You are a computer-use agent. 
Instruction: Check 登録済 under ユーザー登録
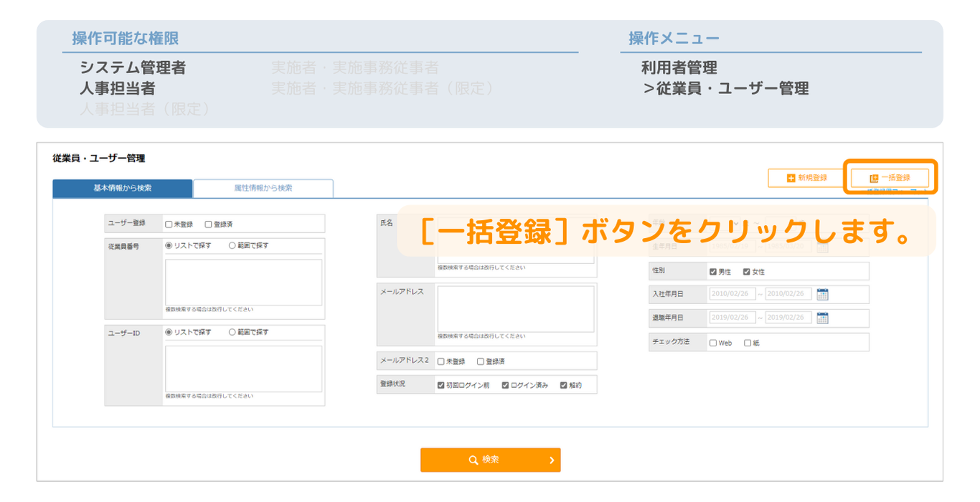click(209, 224)
